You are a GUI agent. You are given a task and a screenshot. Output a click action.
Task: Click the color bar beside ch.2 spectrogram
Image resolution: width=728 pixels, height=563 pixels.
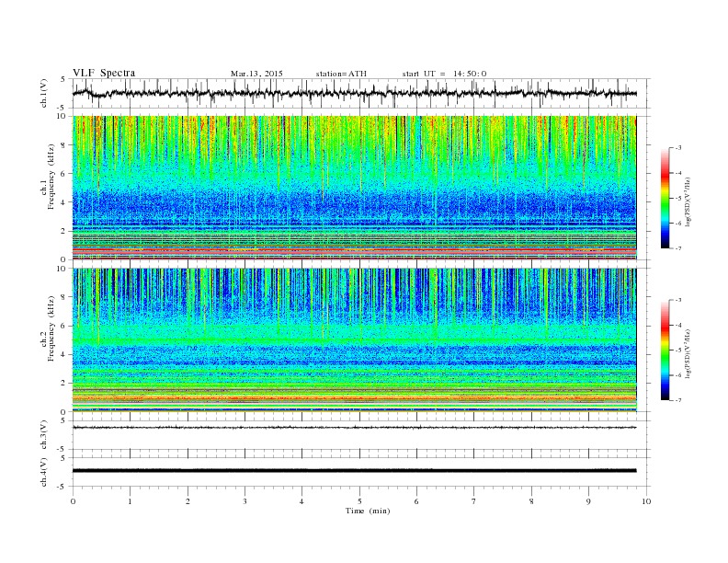click(x=665, y=350)
